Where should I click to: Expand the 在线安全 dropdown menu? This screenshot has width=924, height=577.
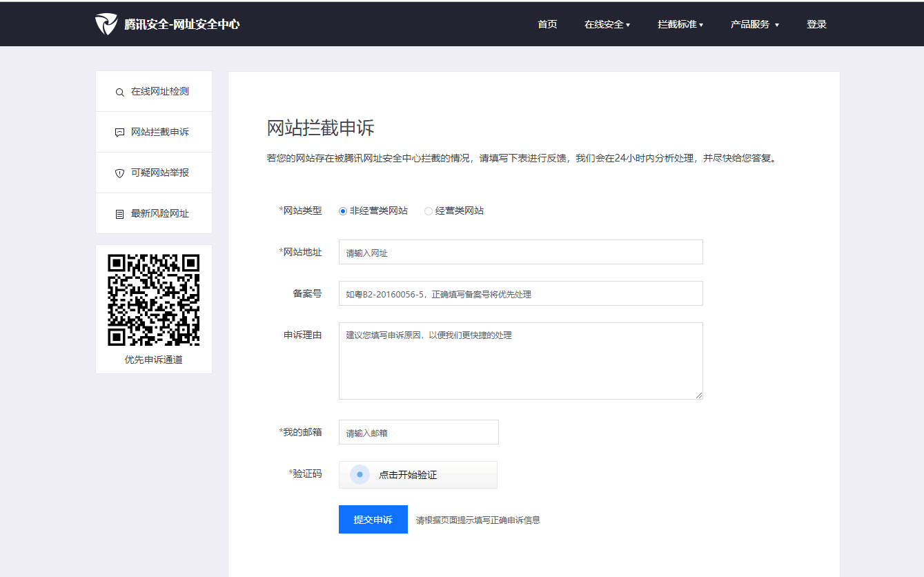pos(607,24)
